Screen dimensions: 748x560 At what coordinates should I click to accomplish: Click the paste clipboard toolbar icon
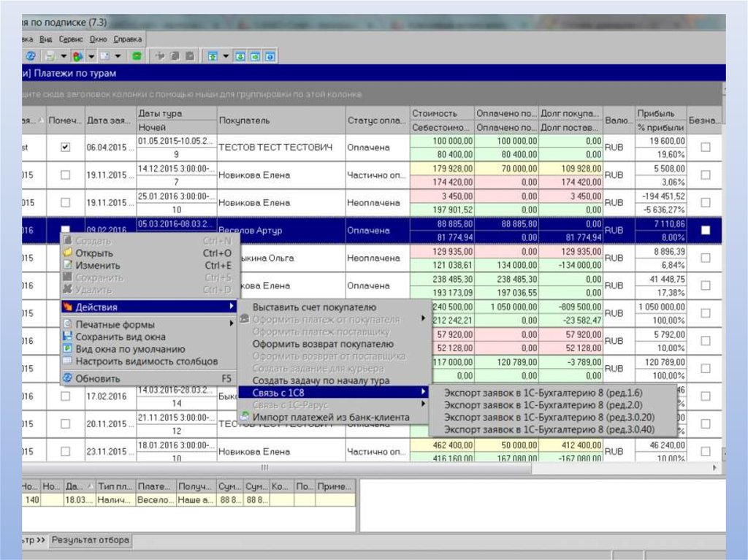tap(190, 56)
